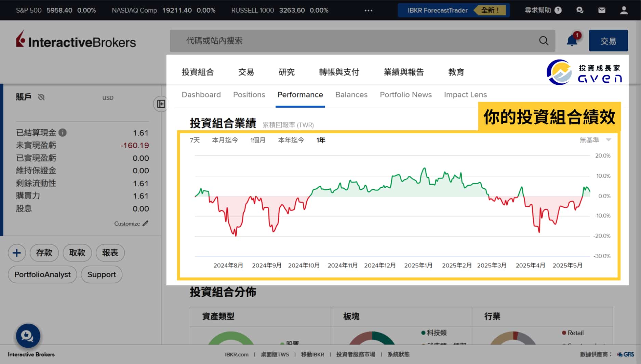Click the RUSSELL 1000 ticker
The height and width of the screenshot is (364, 641).
pyautogui.click(x=280, y=10)
